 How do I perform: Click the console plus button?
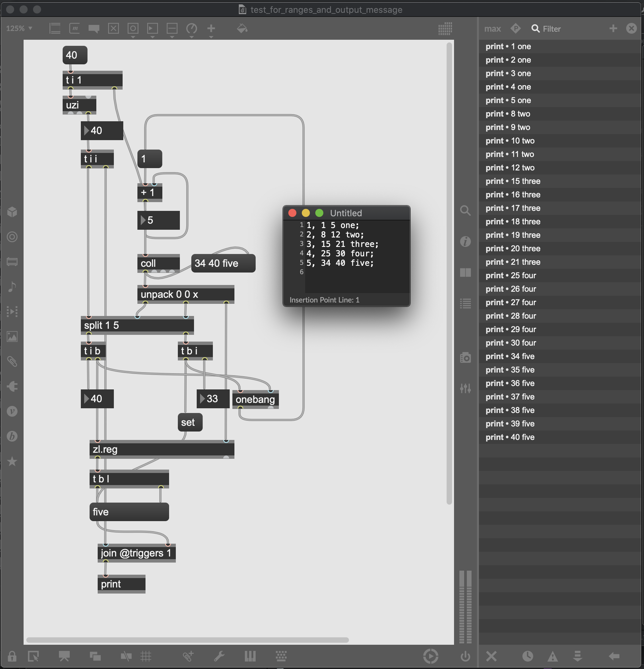(x=613, y=28)
